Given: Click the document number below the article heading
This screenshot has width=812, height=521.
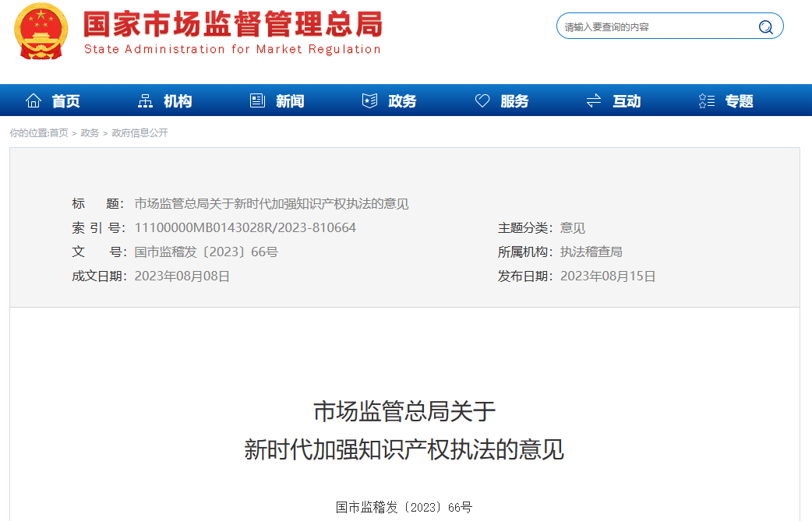Looking at the screenshot, I should 404,507.
